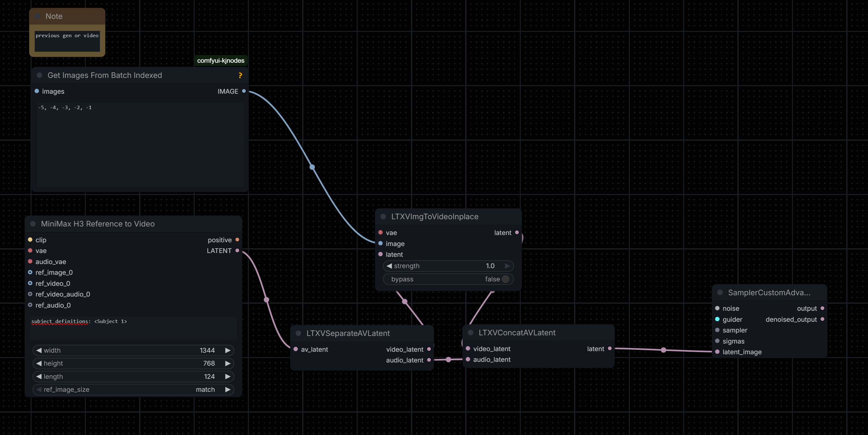Click the index text field with -5, -4, -3, -2, -1
Viewport: 868px width, 435px height.
140,145
